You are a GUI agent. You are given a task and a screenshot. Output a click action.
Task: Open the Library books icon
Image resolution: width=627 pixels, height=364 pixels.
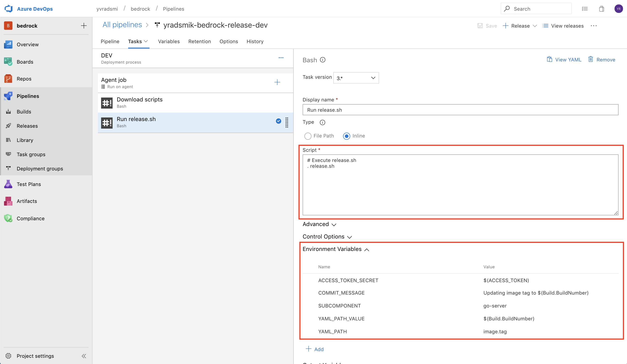click(8, 140)
